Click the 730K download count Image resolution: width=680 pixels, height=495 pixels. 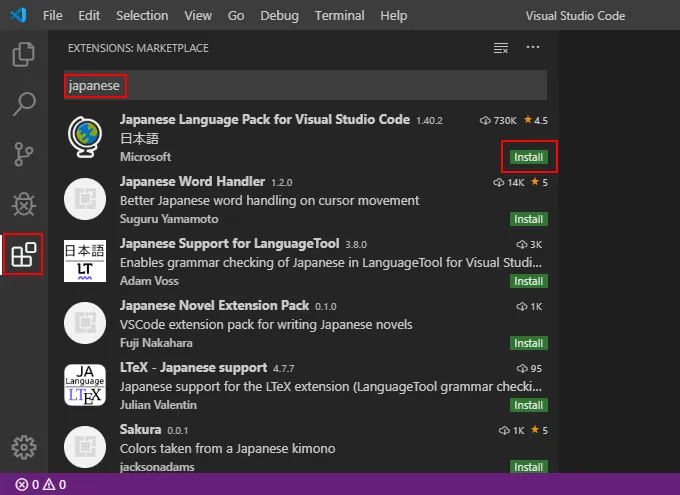498,120
